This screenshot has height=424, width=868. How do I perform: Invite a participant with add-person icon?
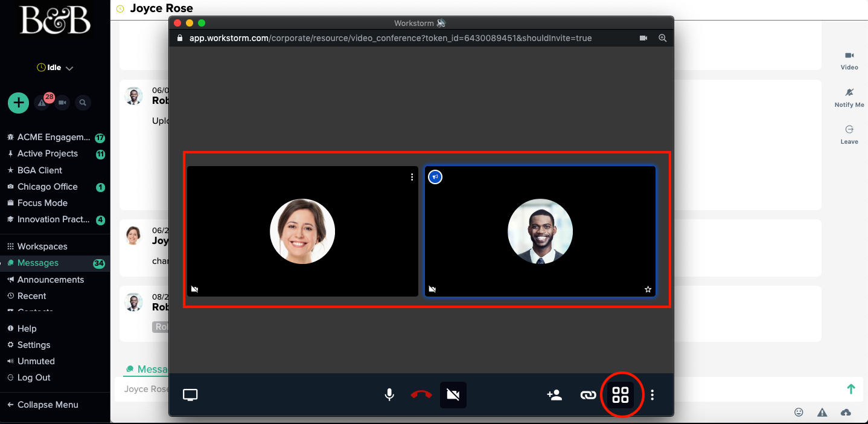[x=554, y=395]
